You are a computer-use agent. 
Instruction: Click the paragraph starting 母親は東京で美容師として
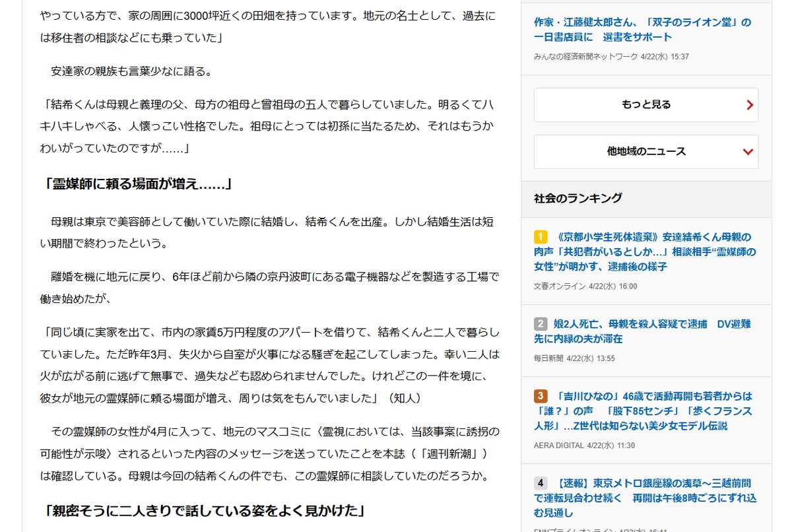(x=267, y=232)
